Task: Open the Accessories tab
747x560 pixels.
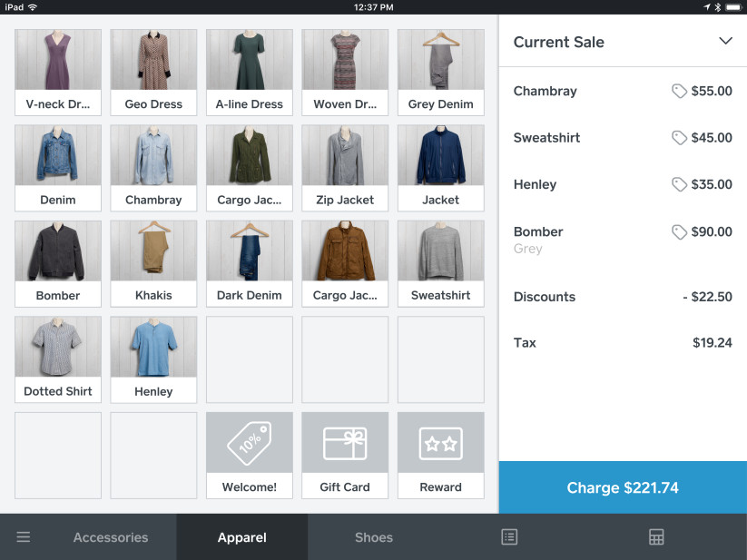Action: click(110, 536)
